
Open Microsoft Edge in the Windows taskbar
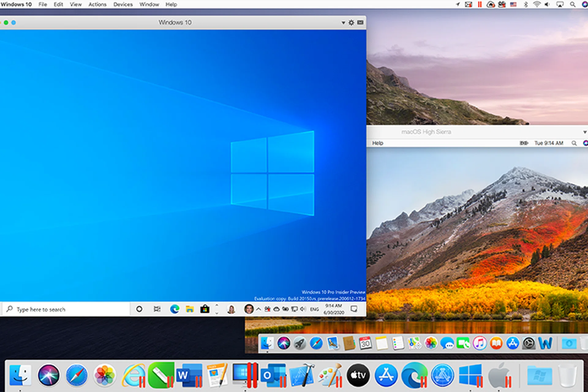(175, 309)
